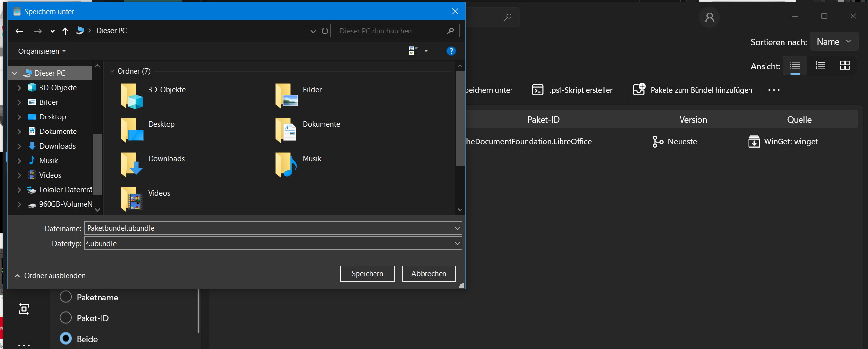Click Pakete zum Bündel hinzufügen
Screen dimensions: 868x349
[692, 90]
